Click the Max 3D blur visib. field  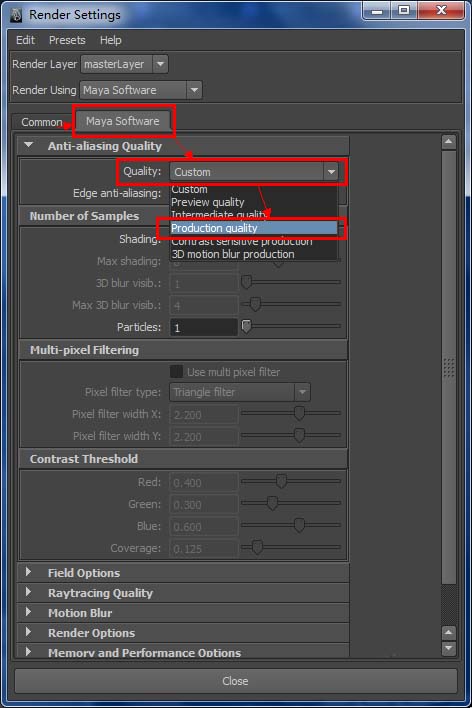coord(204,305)
